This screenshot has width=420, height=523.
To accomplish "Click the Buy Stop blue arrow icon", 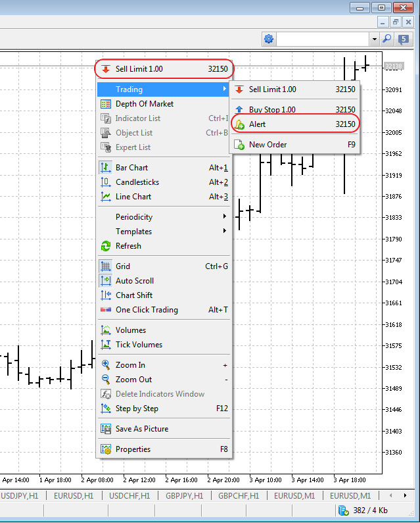I will [x=239, y=109].
